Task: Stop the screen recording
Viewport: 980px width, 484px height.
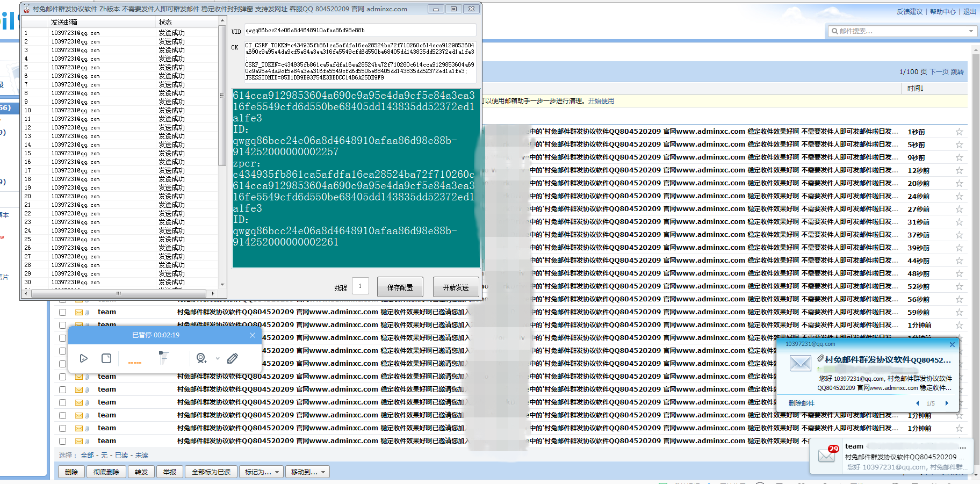Action: coord(106,358)
